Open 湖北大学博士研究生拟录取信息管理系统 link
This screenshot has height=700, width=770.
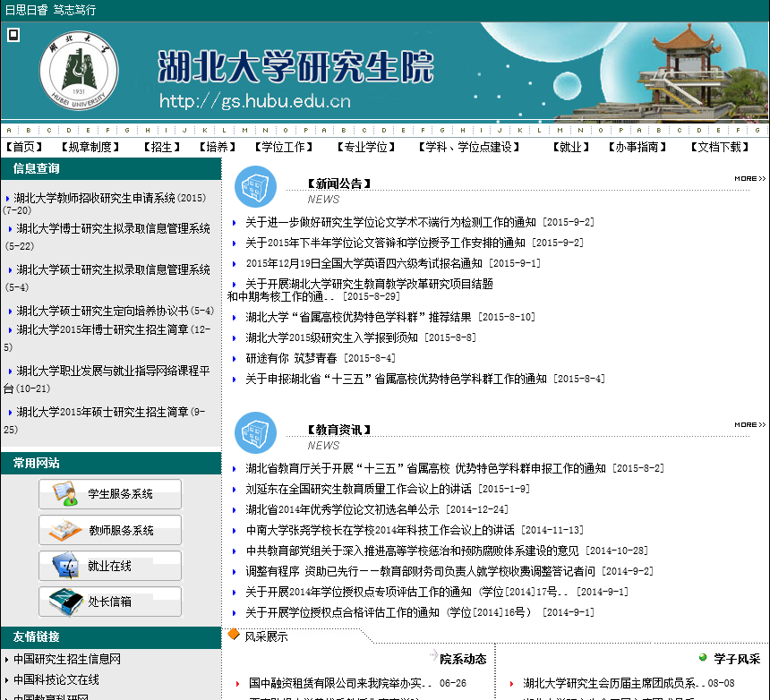pyautogui.click(x=113, y=228)
